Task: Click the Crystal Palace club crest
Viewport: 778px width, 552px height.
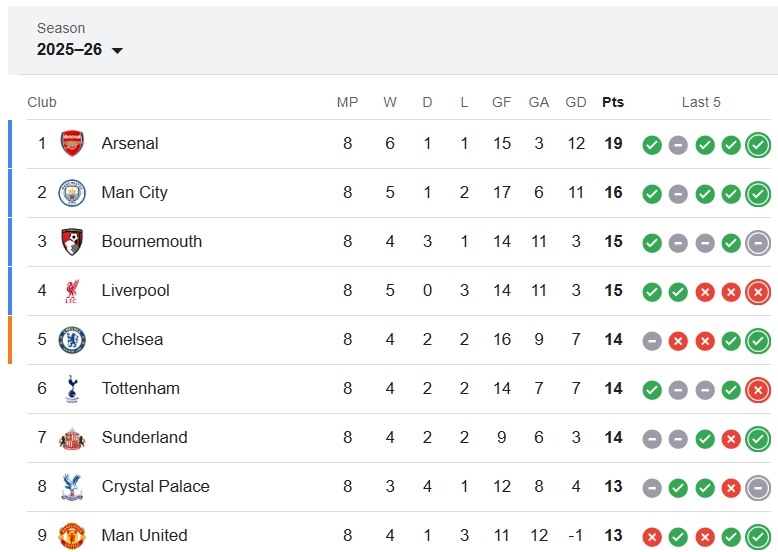Action: tap(72, 486)
